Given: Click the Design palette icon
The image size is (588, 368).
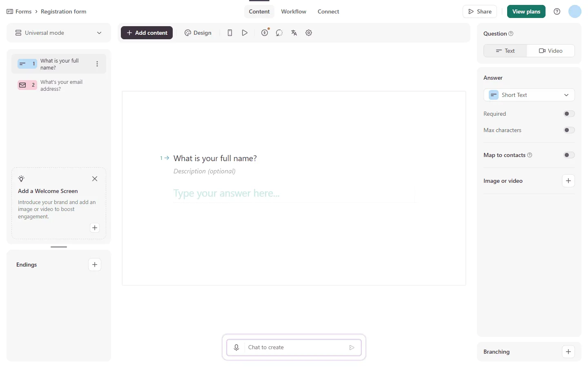Looking at the screenshot, I should click(187, 33).
